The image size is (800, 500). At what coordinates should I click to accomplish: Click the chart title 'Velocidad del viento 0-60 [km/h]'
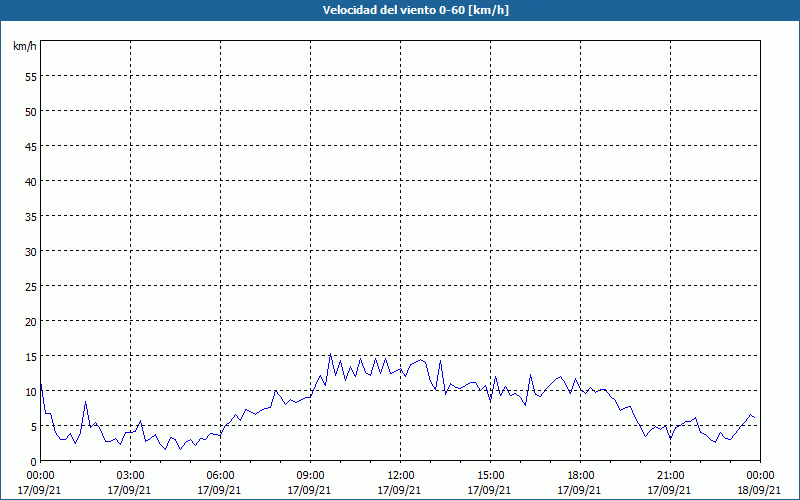point(415,10)
